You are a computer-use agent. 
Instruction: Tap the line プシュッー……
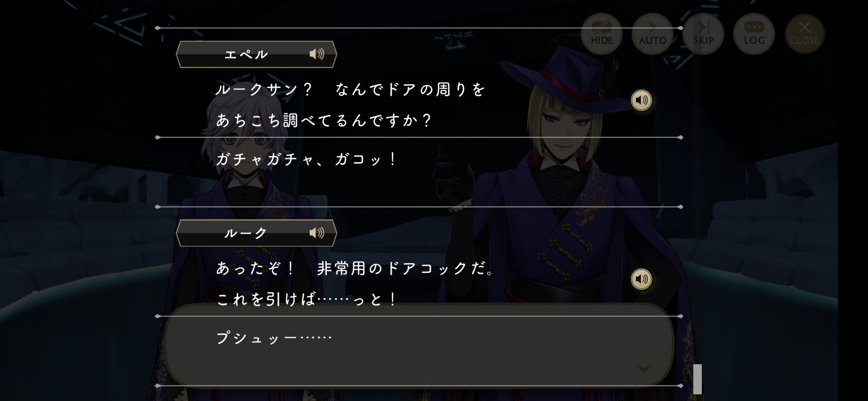click(274, 338)
